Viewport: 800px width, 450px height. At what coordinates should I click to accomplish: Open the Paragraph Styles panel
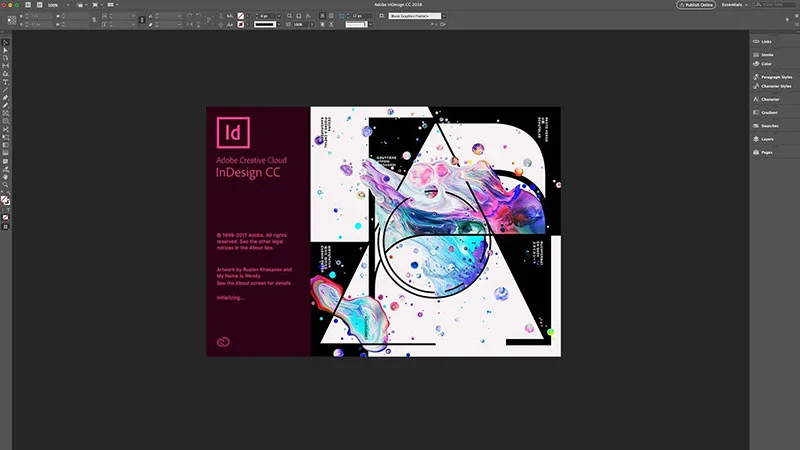772,77
